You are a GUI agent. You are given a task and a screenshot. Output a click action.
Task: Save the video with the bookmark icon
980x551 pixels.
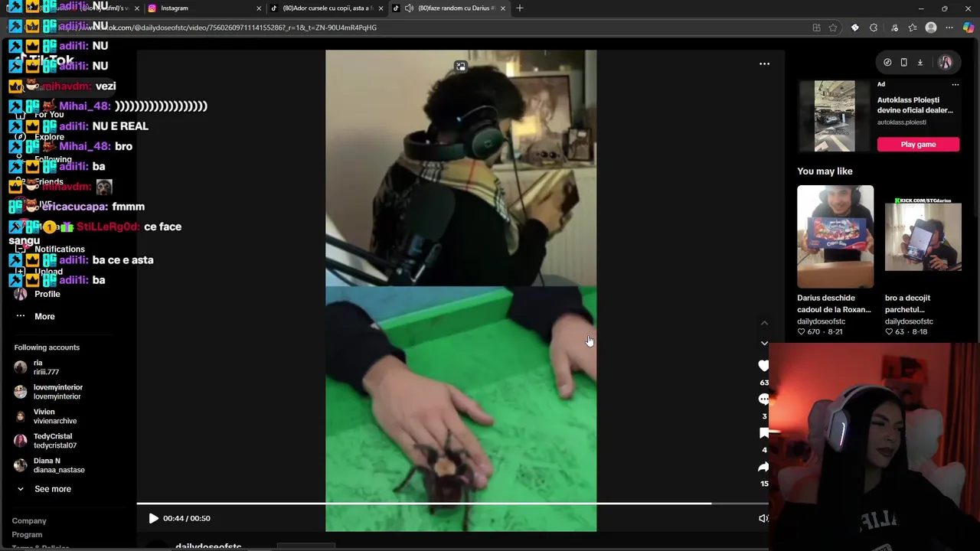click(763, 433)
